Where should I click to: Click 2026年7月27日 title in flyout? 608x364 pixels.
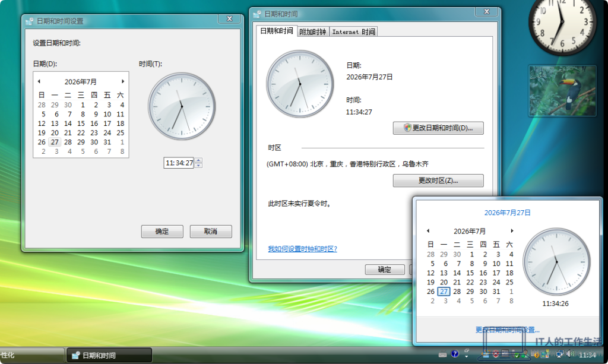507,213
